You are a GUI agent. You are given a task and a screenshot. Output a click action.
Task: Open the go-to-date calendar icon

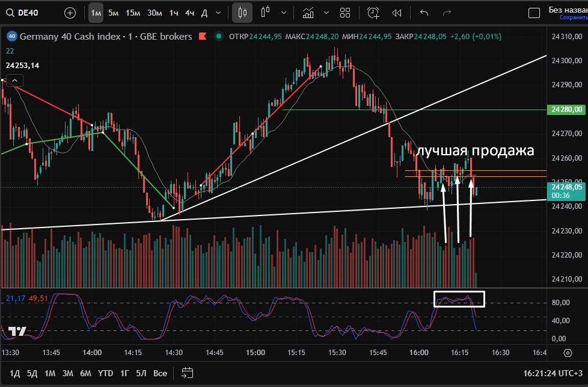pyautogui.click(x=188, y=373)
